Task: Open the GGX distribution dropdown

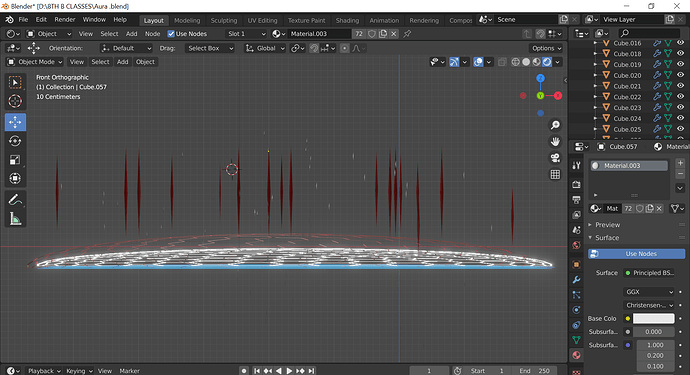Action: (x=649, y=292)
